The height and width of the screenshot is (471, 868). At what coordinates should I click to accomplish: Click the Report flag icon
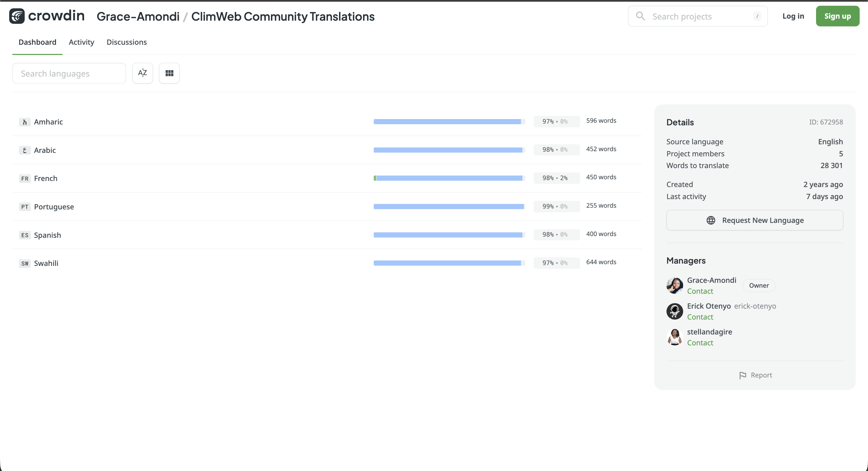(742, 375)
